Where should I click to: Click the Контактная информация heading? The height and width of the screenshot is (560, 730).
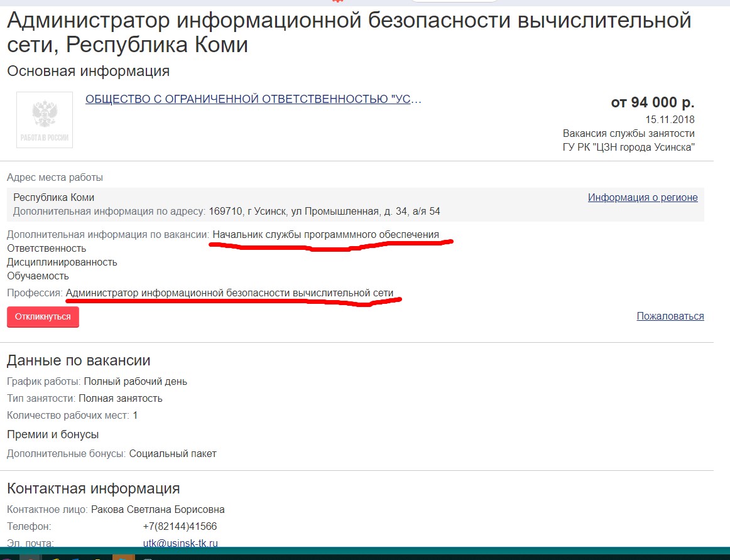[93, 488]
